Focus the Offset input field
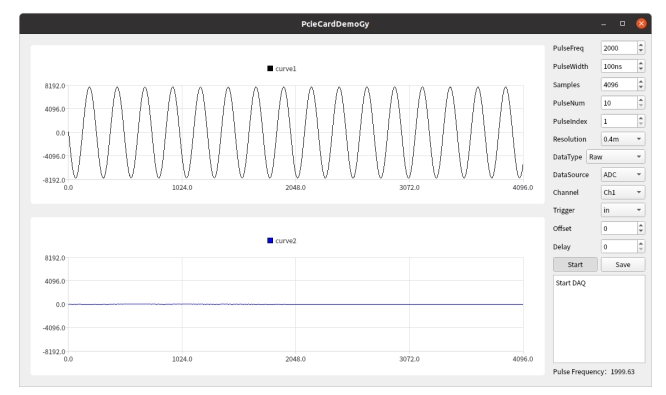The image size is (666, 395). 619,228
